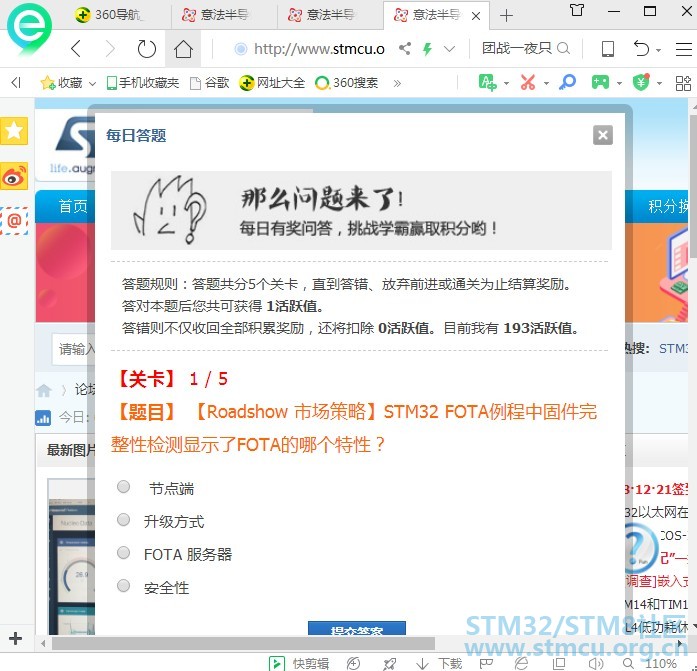
Task: Open a new tab with plus button
Action: click(506, 16)
